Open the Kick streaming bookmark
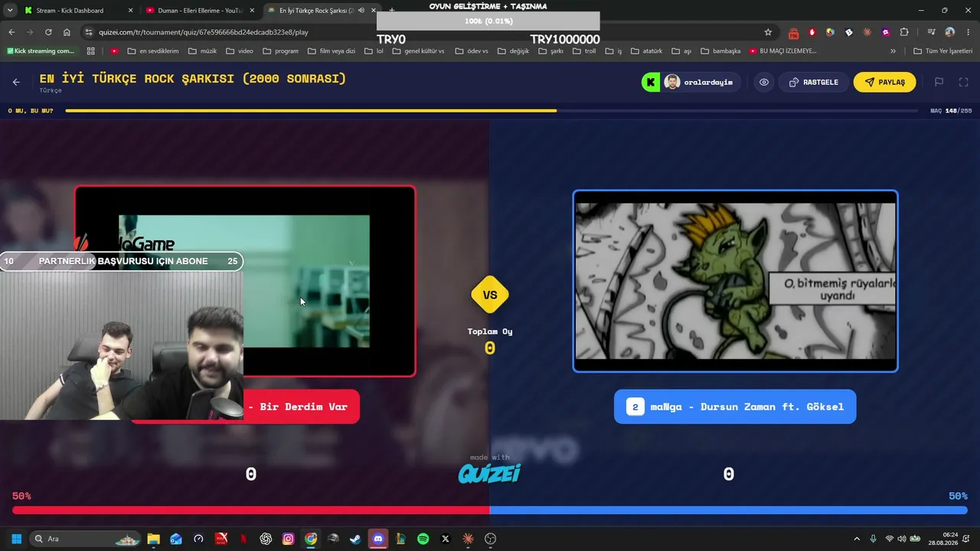980x551 pixels. pos(41,51)
